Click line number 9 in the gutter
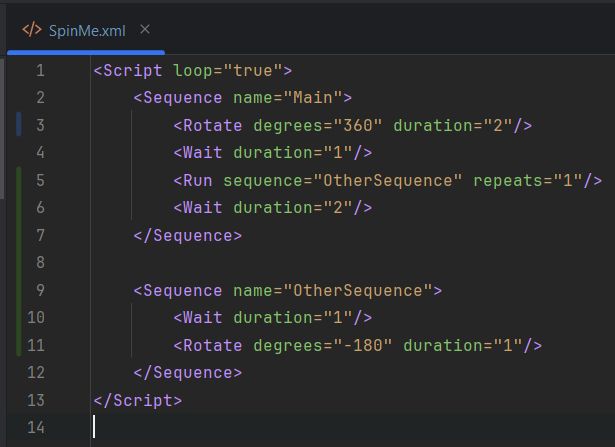The image size is (615, 447). click(x=40, y=290)
